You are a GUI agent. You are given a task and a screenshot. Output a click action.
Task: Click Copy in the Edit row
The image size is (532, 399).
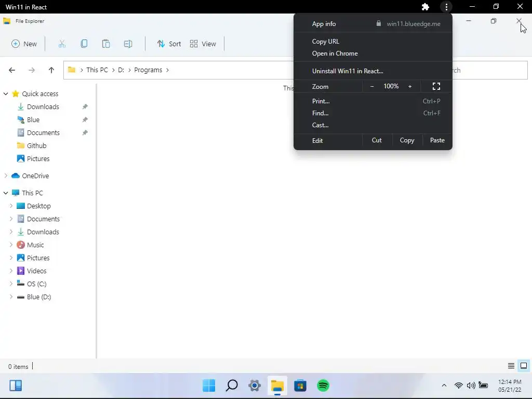407,140
